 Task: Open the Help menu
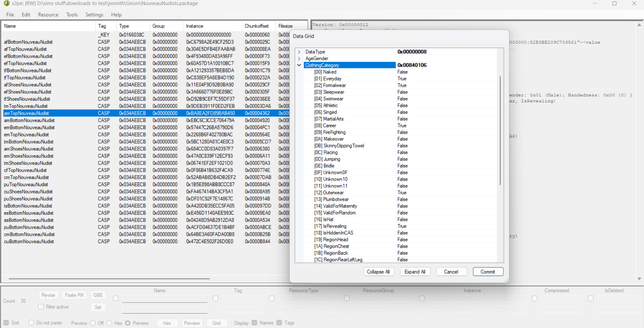point(116,15)
